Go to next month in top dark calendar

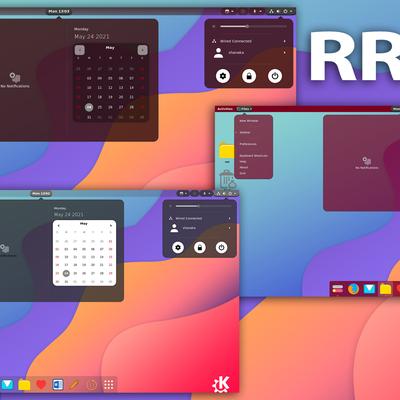tap(142, 50)
